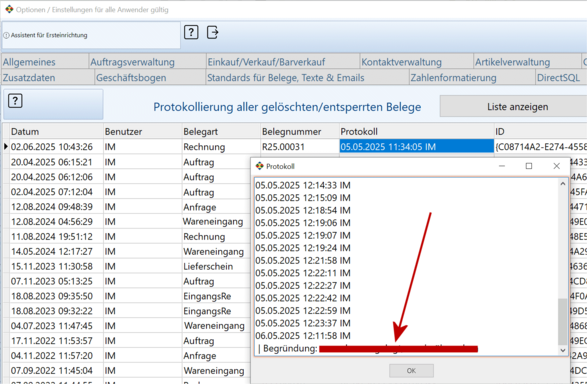The image size is (587, 384).
Task: Sort by Datum column header
Action: click(x=57, y=131)
